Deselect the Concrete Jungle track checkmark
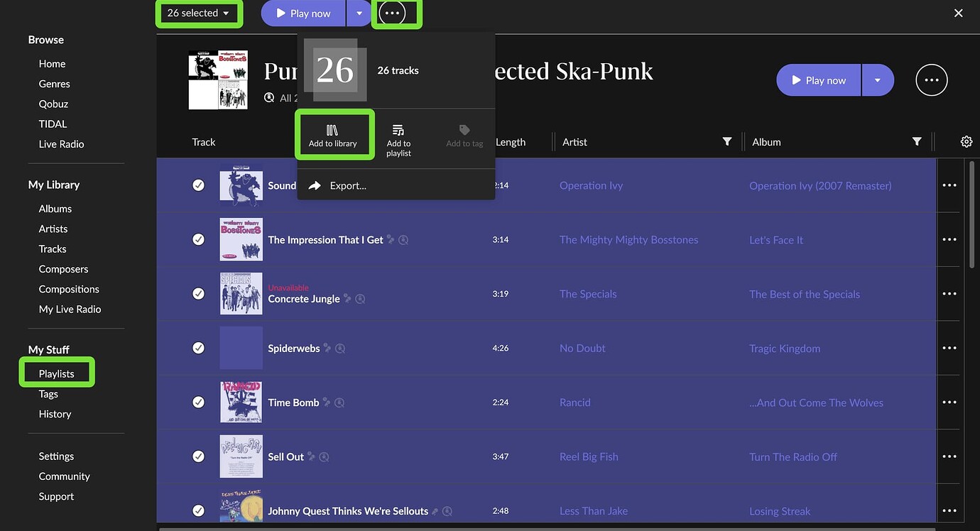 [198, 293]
